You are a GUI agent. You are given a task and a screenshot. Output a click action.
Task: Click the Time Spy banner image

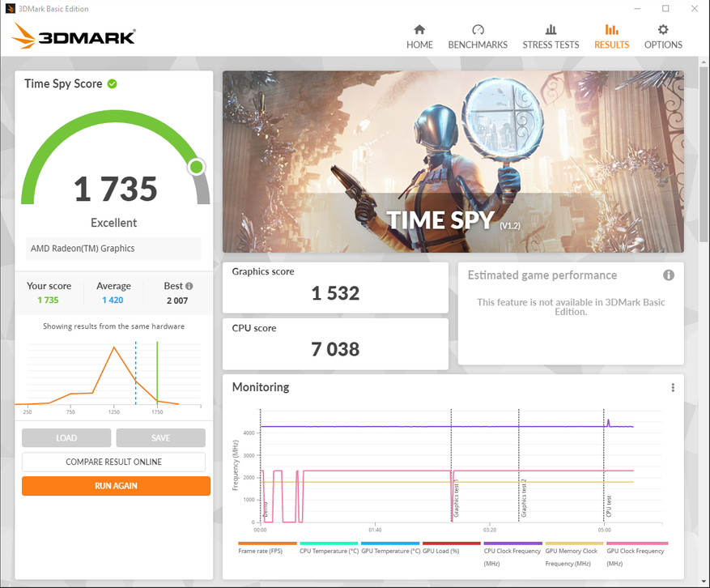click(x=453, y=162)
